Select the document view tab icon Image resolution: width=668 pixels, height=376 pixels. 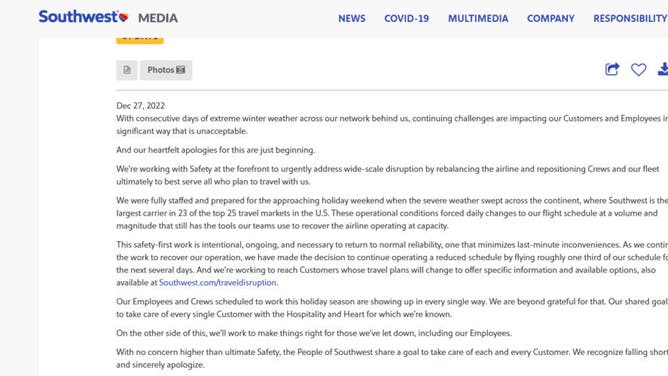(127, 70)
